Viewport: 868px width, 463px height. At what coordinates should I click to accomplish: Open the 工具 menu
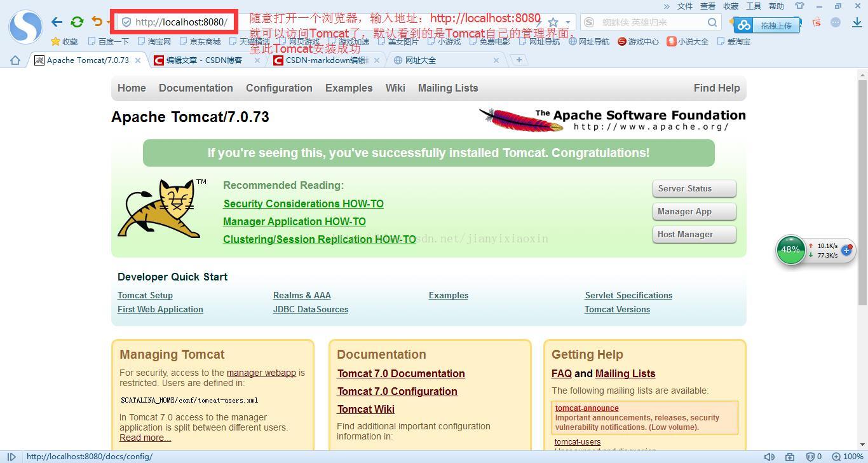pyautogui.click(x=754, y=6)
